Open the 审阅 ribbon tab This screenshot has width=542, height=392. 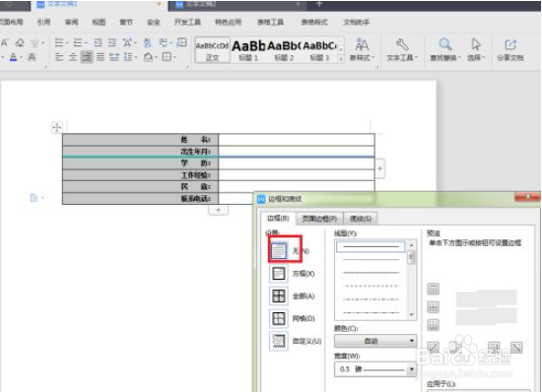72,22
